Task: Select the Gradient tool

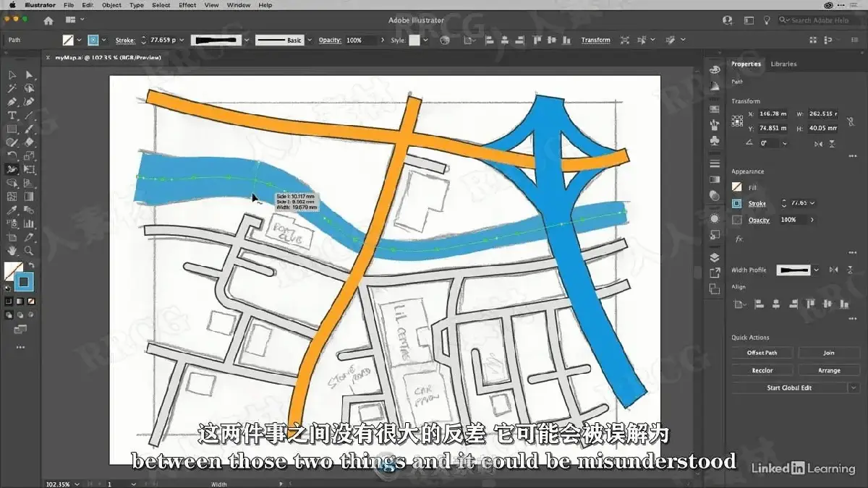Action: 30,197
